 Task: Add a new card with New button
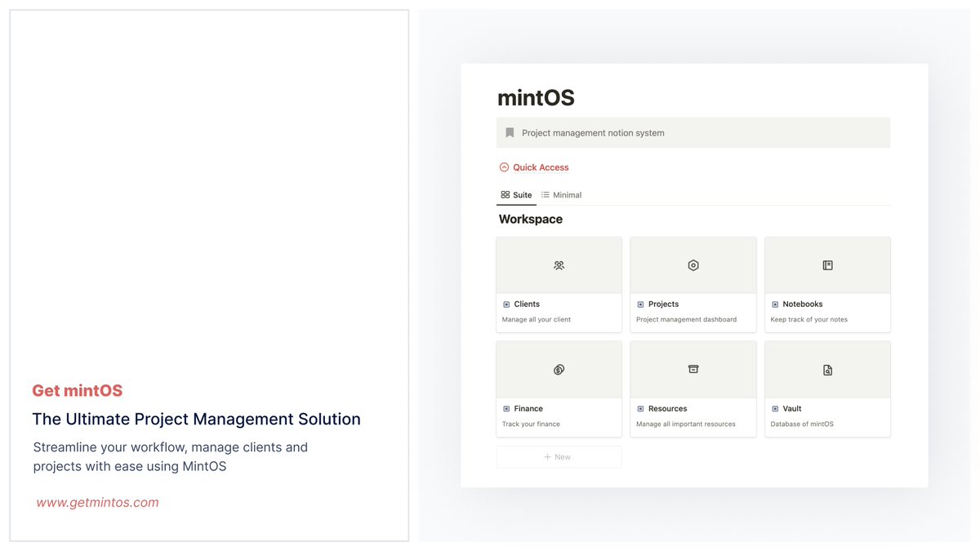click(x=559, y=457)
